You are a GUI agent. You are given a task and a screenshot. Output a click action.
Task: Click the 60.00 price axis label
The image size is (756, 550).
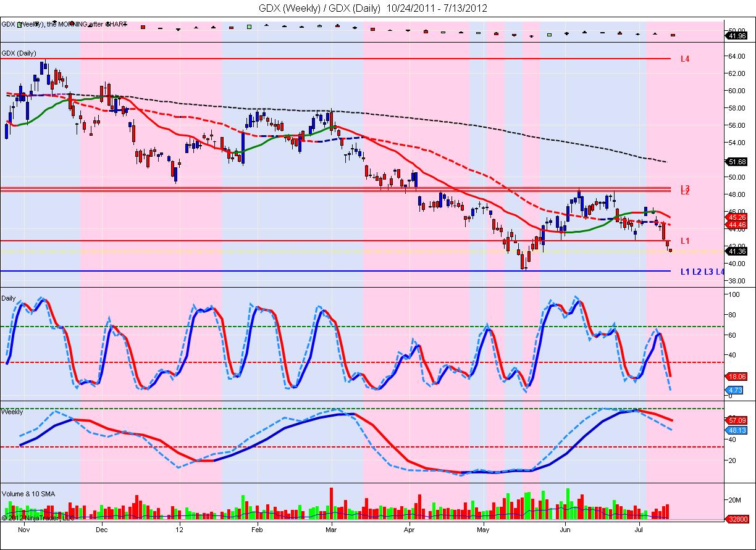737,90
